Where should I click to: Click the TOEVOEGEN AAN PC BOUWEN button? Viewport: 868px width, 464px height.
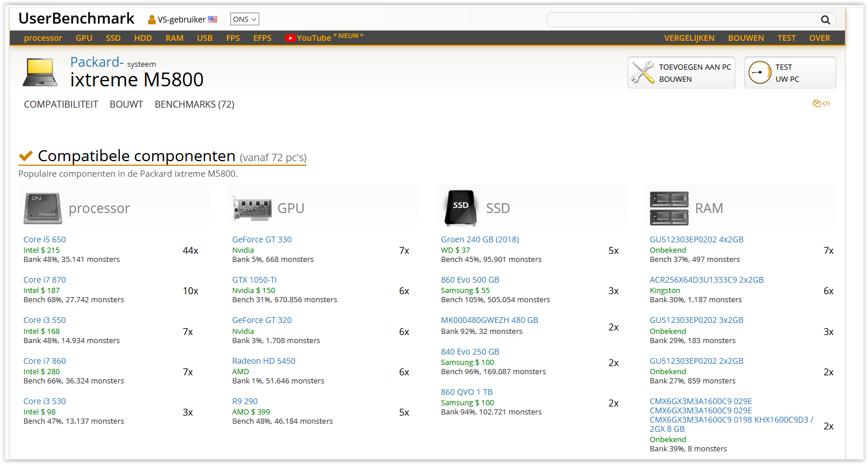tap(681, 73)
